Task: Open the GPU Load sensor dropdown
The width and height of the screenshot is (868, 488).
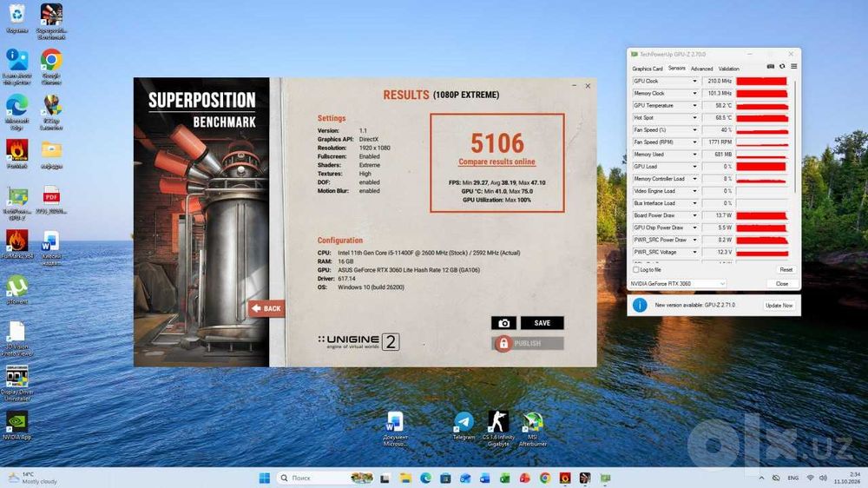Action: [x=694, y=166]
